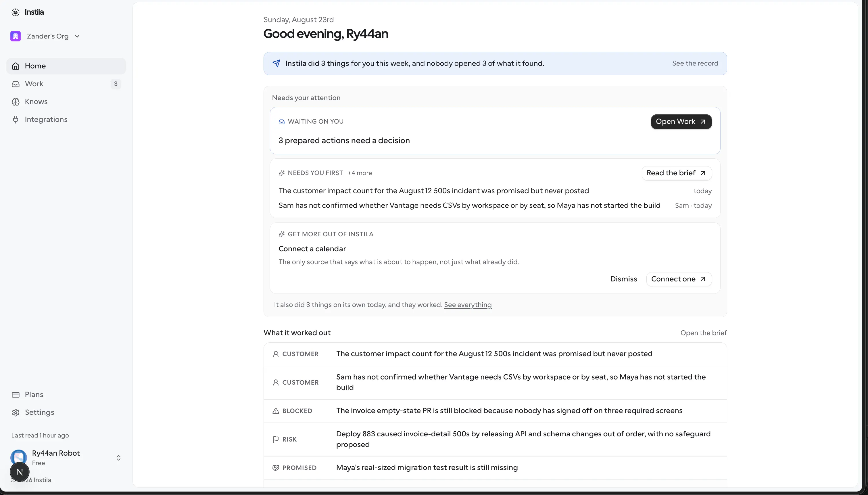
Task: Open Settings from the sidebar
Action: pos(66,413)
